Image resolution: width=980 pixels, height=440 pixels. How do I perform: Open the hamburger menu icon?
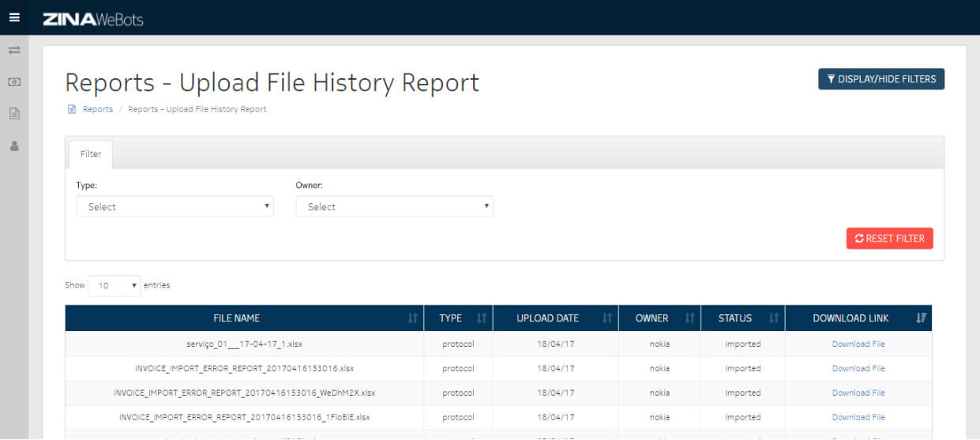click(14, 17)
